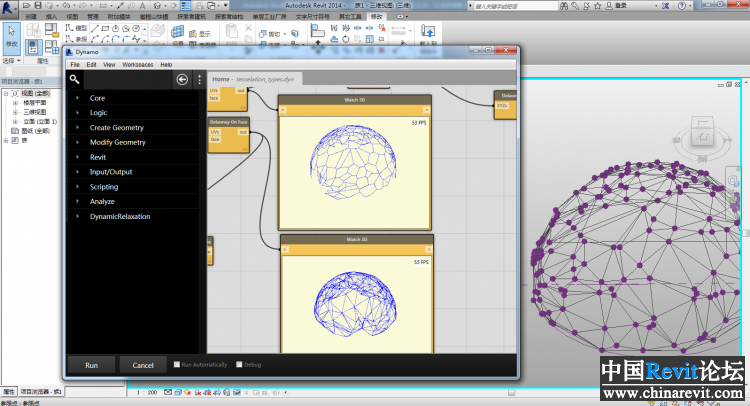Image resolution: width=750 pixels, height=406 pixels.
Task: Switch to the Home tesselation_types.dyn tab
Action: click(x=254, y=78)
